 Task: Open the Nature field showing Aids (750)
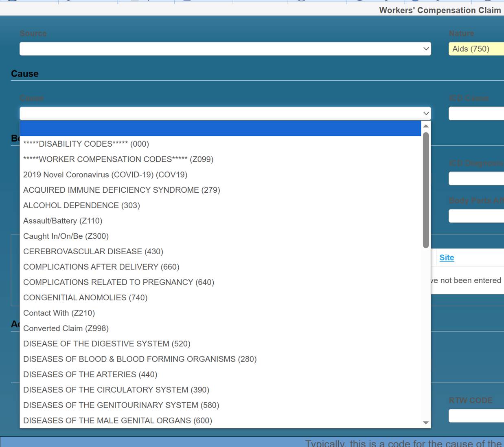476,49
